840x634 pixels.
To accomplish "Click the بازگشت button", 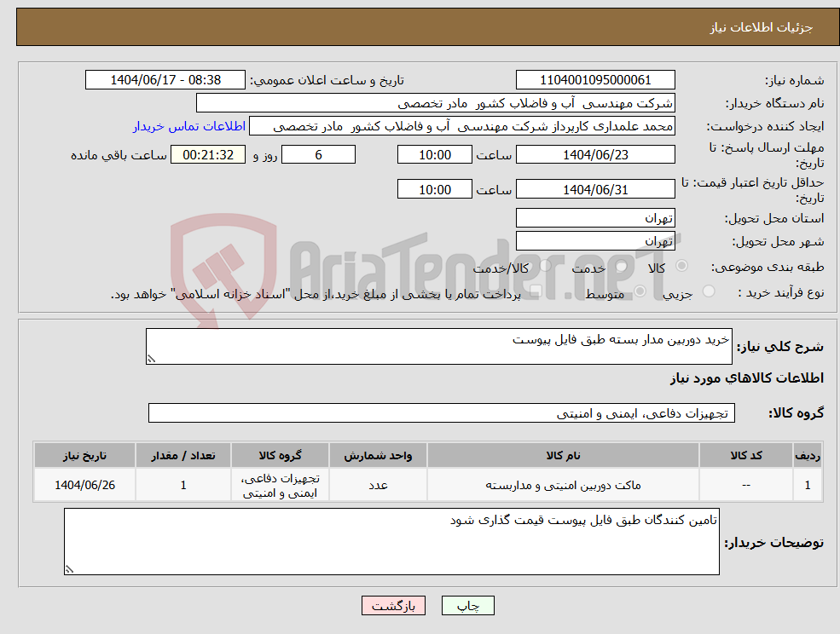I will coord(393,605).
